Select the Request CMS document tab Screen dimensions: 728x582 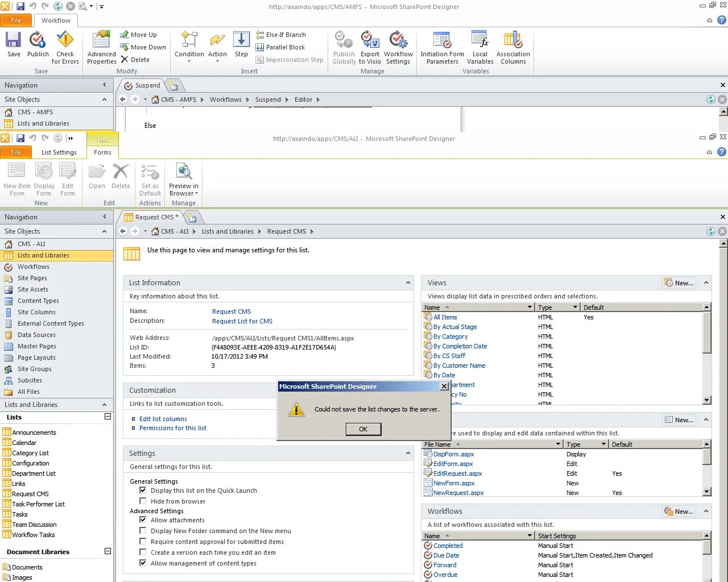(153, 217)
